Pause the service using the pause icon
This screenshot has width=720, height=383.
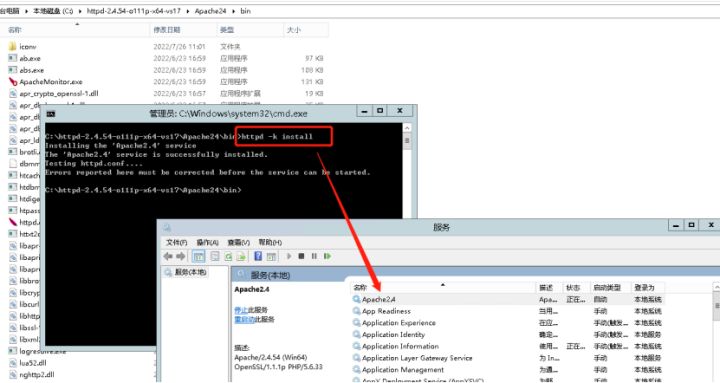click(314, 256)
